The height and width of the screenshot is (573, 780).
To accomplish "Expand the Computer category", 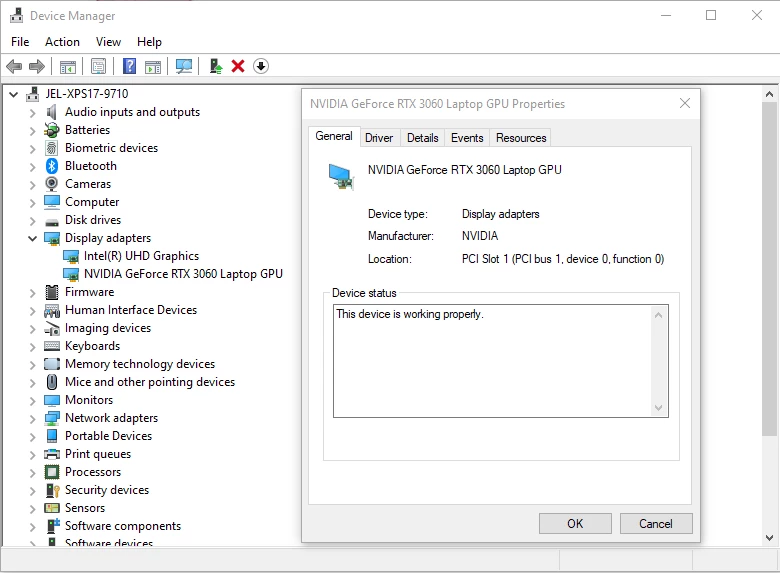I will pyautogui.click(x=32, y=203).
